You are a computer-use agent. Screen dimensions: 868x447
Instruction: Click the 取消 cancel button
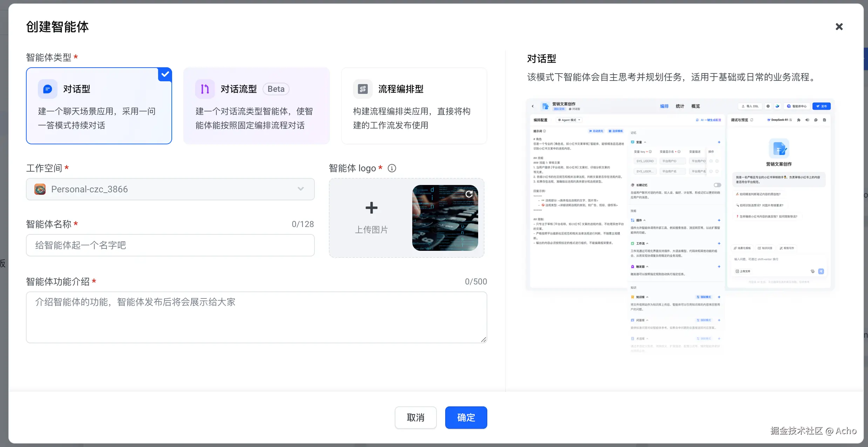[415, 418]
